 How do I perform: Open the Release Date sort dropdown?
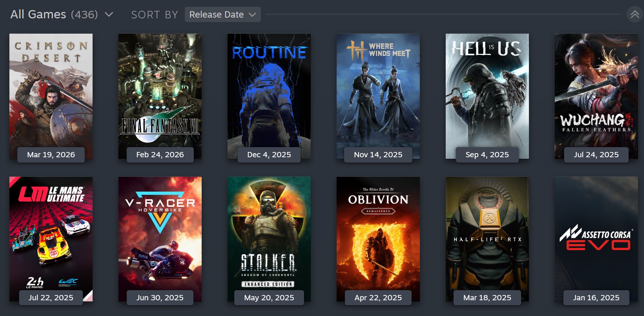pyautogui.click(x=223, y=15)
